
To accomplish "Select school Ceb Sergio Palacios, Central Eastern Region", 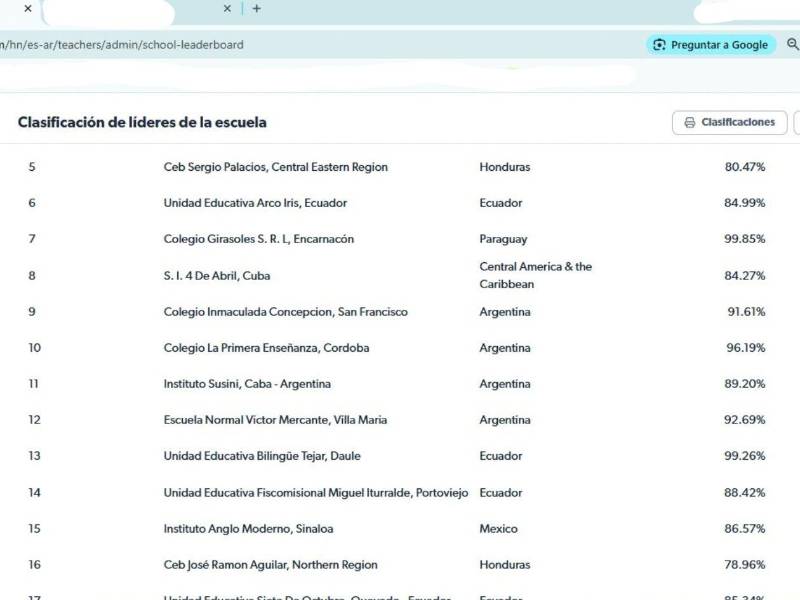I will click(276, 167).
